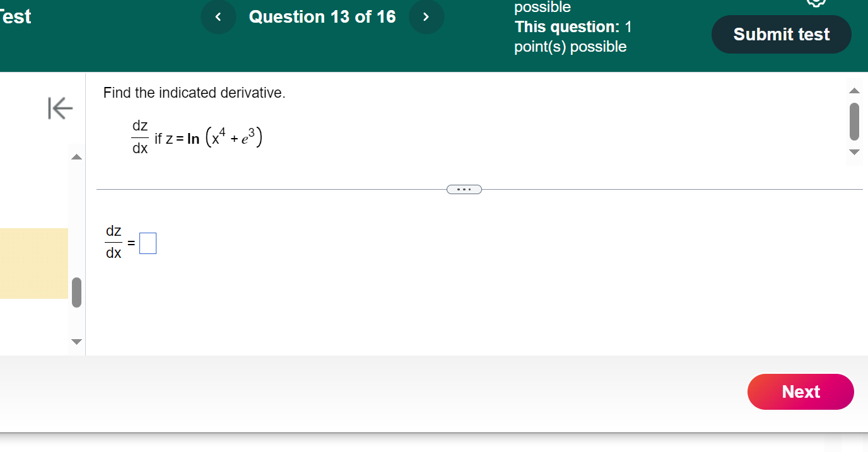Click the scroll-up arrow on the right scrollbar

click(855, 90)
